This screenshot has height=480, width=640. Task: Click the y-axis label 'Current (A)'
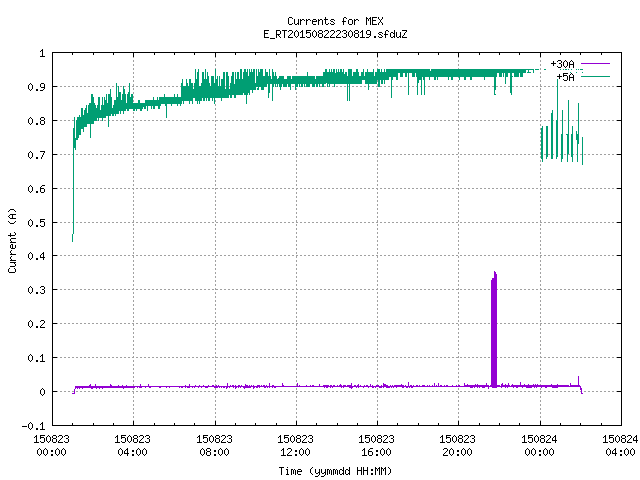[x=12, y=241]
